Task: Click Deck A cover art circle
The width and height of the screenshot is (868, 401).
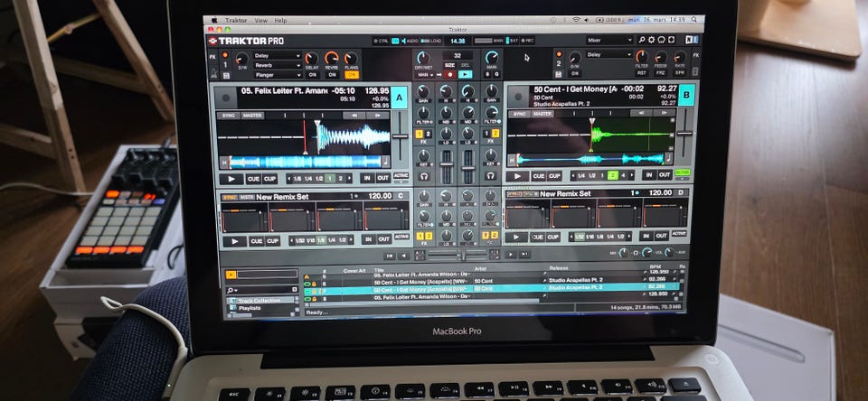Action: (x=226, y=98)
